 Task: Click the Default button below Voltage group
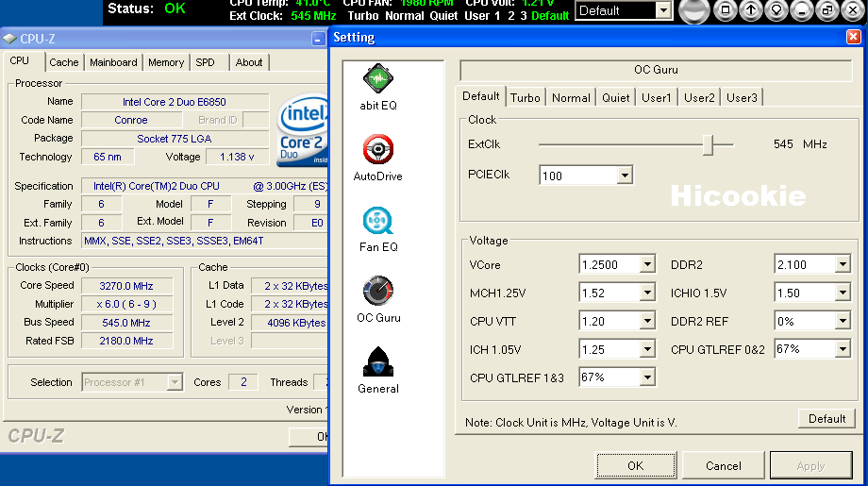point(826,419)
